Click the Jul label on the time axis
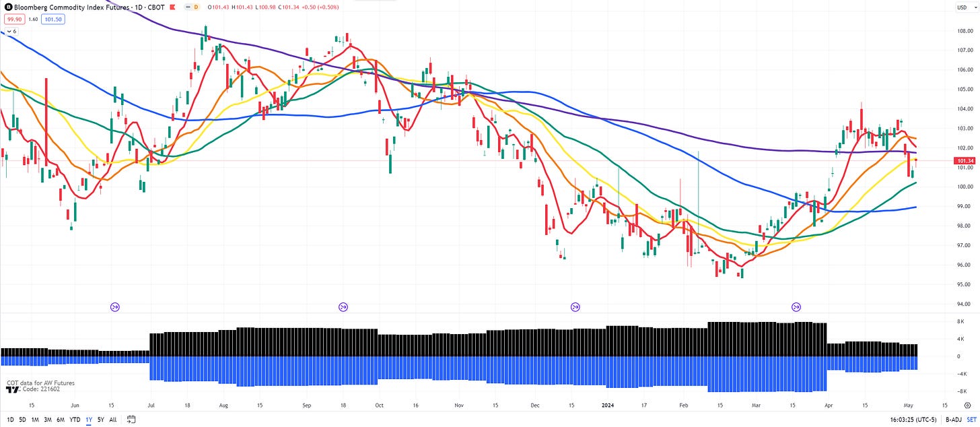The image size is (980, 427). pos(151,406)
